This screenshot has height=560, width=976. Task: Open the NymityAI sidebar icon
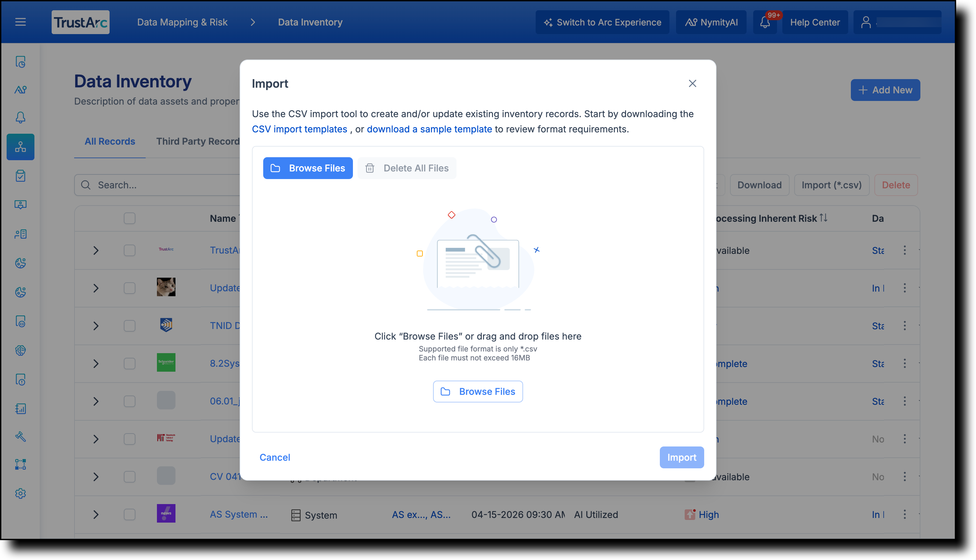(21, 90)
